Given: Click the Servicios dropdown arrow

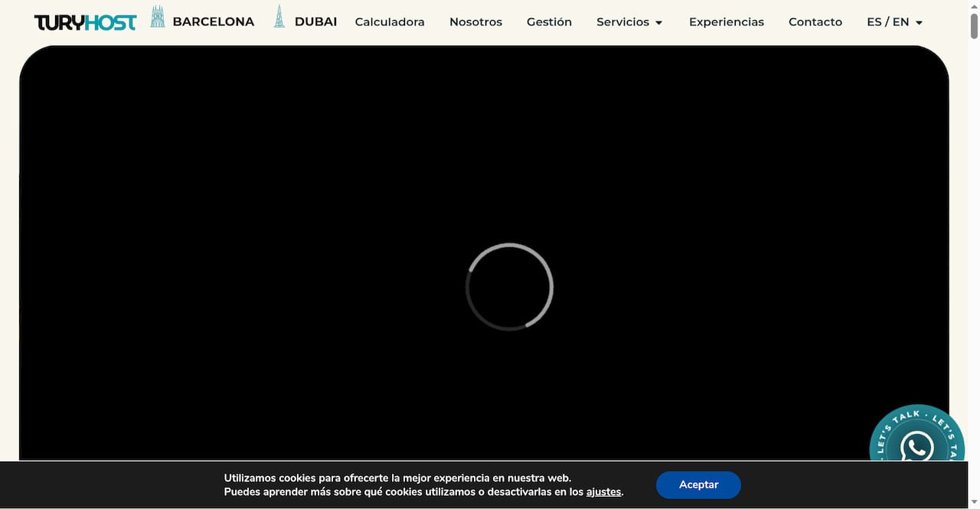Looking at the screenshot, I should point(658,23).
